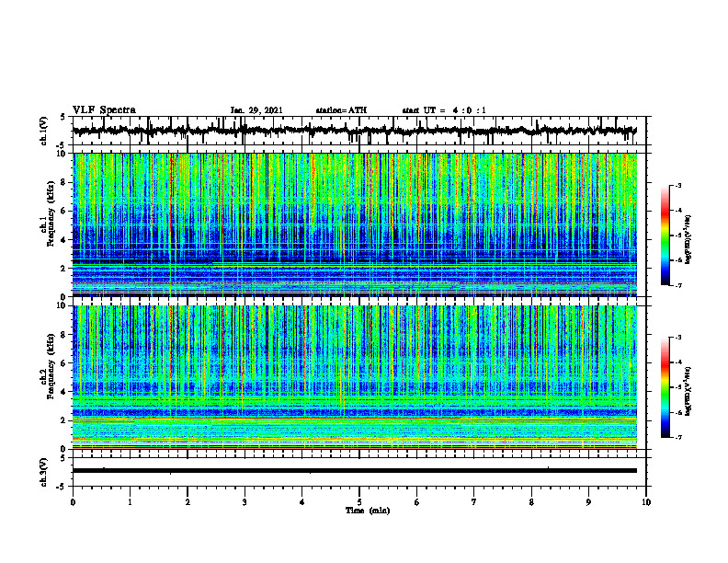The width and height of the screenshot is (728, 563).
Task: Click the ch.3 black waveform band
Action: point(355,471)
